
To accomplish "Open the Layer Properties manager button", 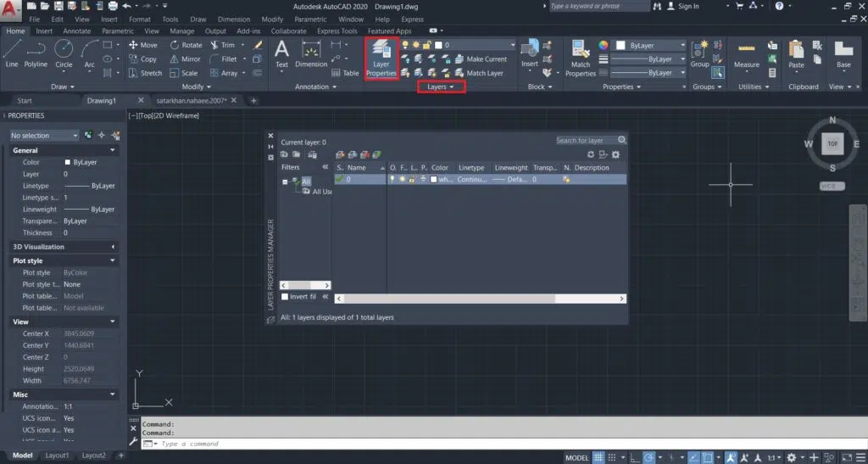I will coord(381,58).
